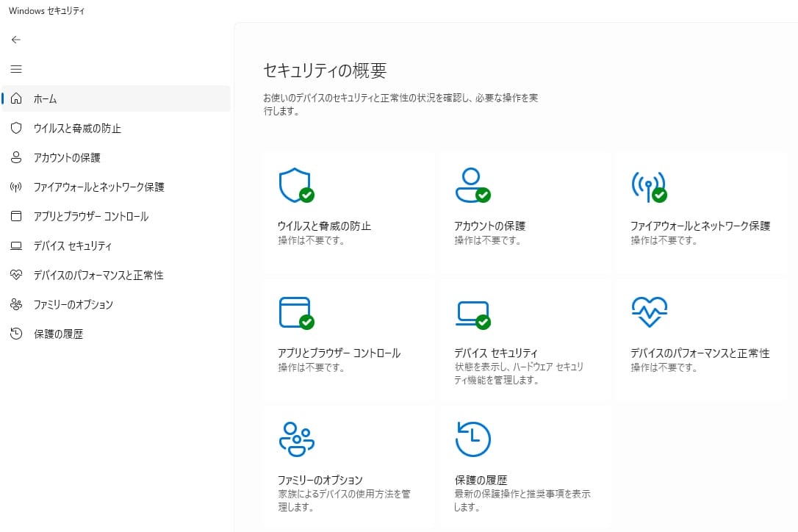Screen dimensions: 798x532
Task: Open the large heartbeat icon for device health
Action: point(650,312)
